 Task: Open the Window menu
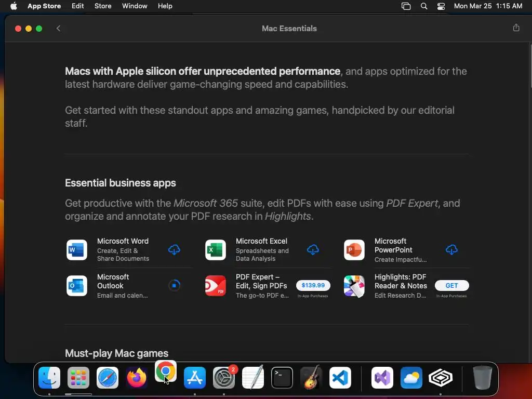[135, 6]
